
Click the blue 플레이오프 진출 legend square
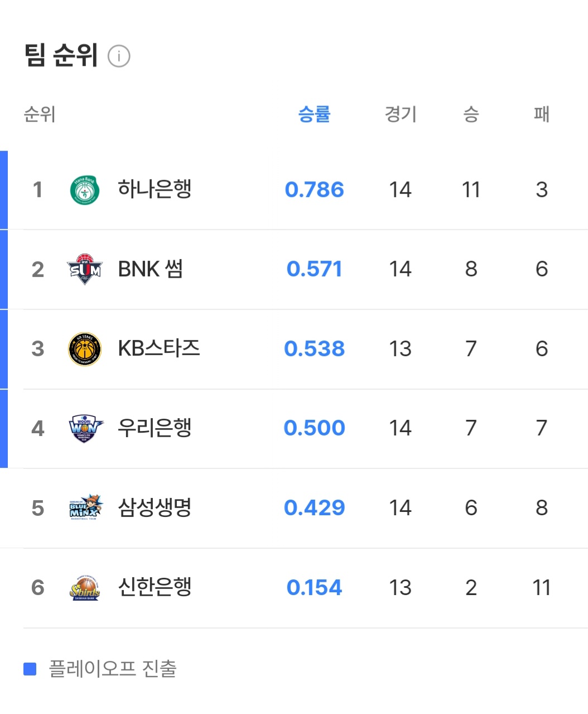[30, 669]
